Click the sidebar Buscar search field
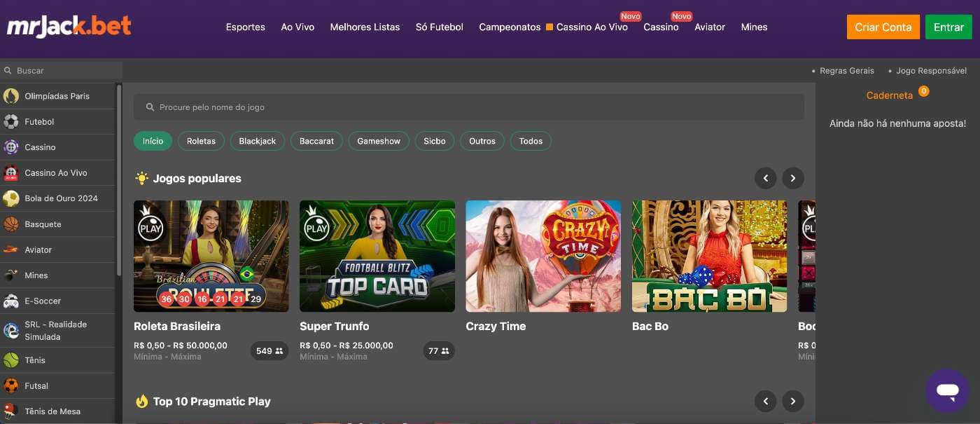 [x=62, y=71]
